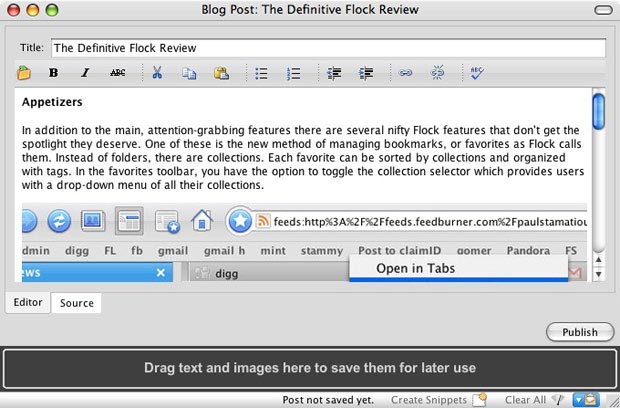
Task: Click the Publish button
Action: [580, 332]
